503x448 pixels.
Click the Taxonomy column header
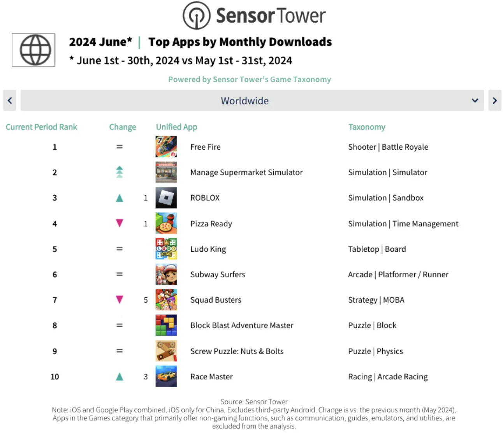pos(366,127)
